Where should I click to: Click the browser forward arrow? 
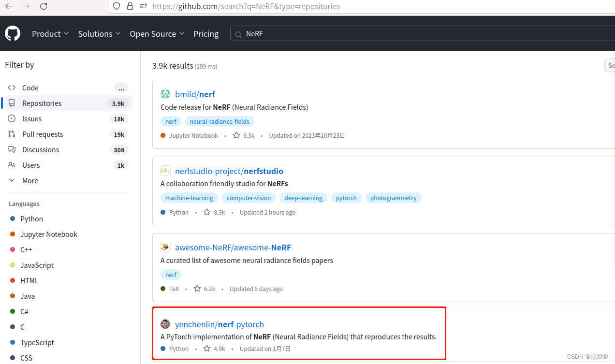click(x=26, y=6)
